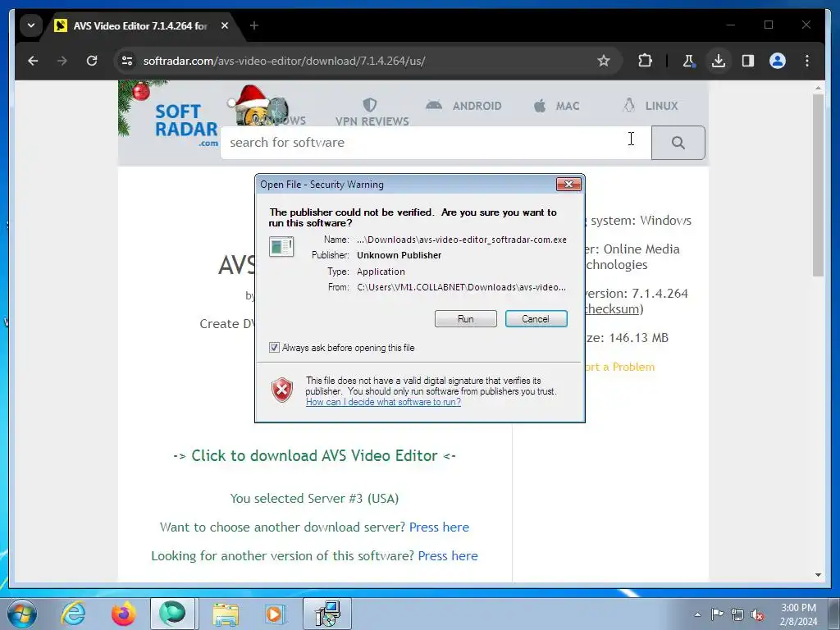
Task: Open Chrome profile avatar
Action: click(778, 61)
